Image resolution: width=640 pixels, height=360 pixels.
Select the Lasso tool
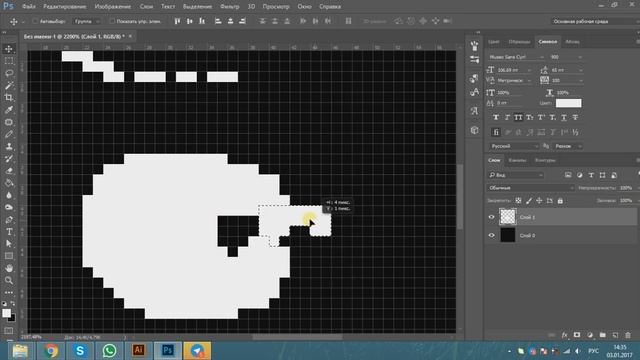pos(9,73)
